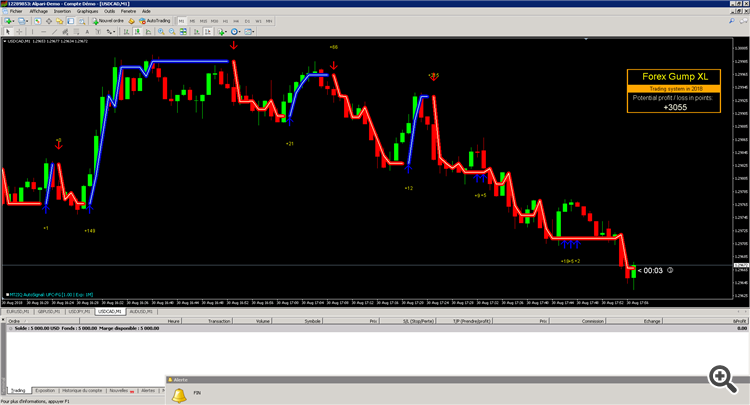Open the Fichier menu
Viewport: 750px width, 405px height.
(x=16, y=11)
